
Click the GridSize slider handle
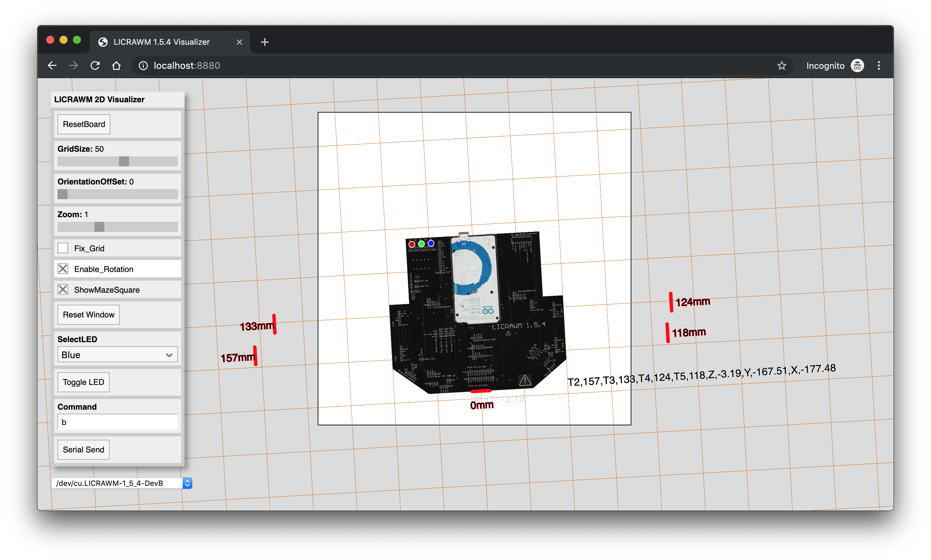pos(124,161)
